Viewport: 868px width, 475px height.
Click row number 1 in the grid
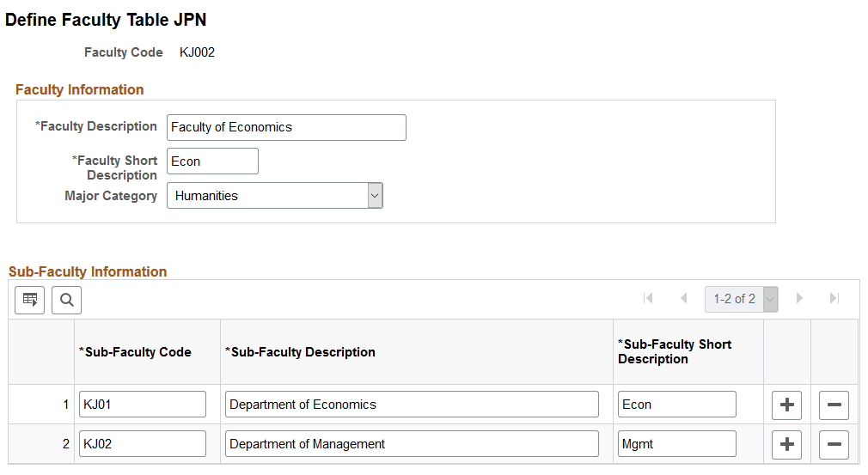pyautogui.click(x=66, y=405)
